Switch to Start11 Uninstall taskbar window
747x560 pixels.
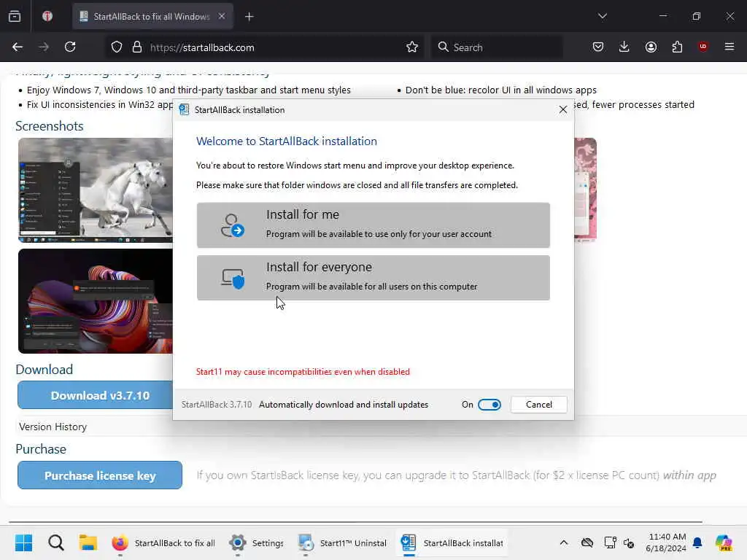[342, 542]
